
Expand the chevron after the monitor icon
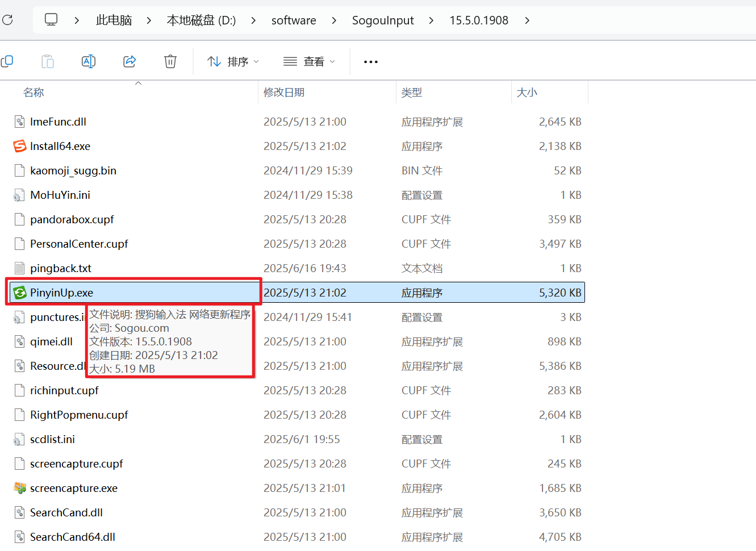tap(77, 20)
